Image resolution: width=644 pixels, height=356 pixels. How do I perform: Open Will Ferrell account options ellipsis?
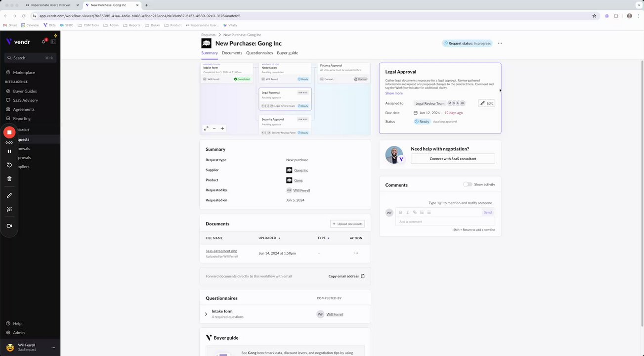(53, 347)
